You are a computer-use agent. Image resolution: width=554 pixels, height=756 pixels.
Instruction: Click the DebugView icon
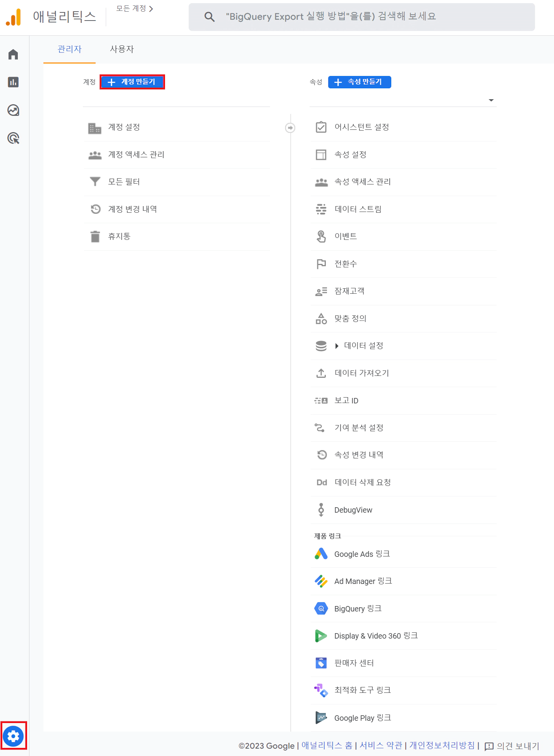coord(321,510)
